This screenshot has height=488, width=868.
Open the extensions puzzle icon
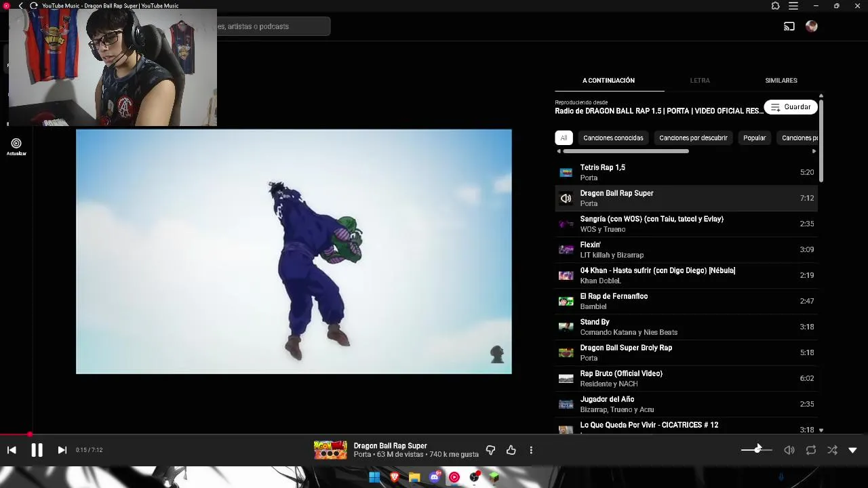point(776,5)
